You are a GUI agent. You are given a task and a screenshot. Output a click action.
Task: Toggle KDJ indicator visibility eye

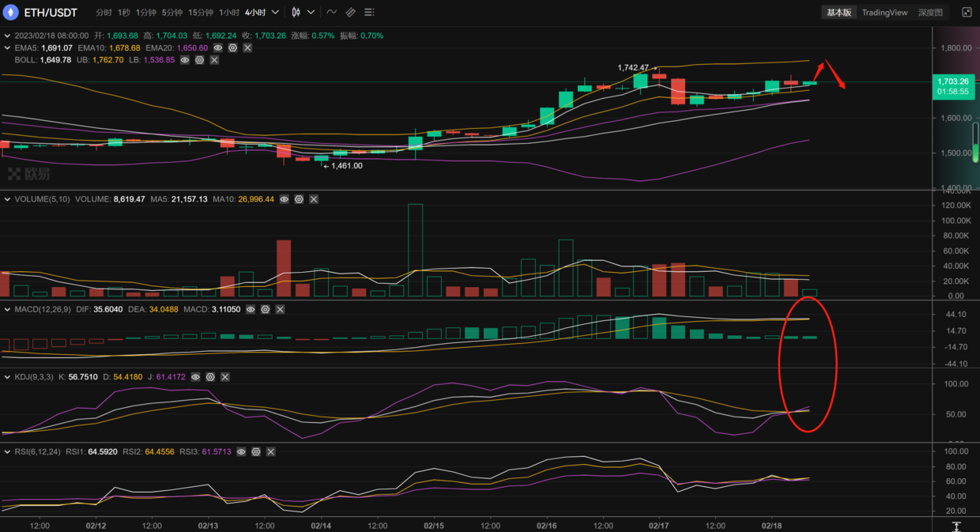coord(195,377)
